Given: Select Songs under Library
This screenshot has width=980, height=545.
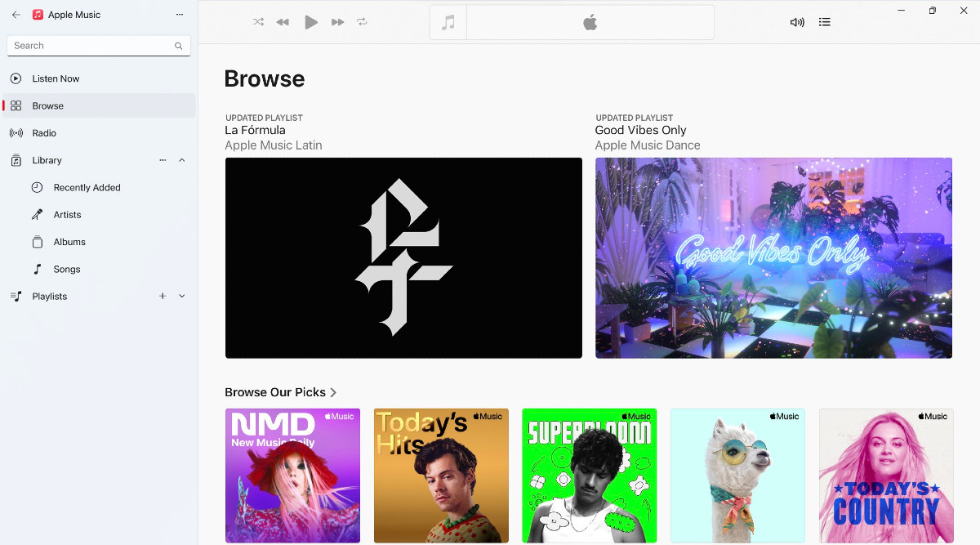Looking at the screenshot, I should click(68, 269).
